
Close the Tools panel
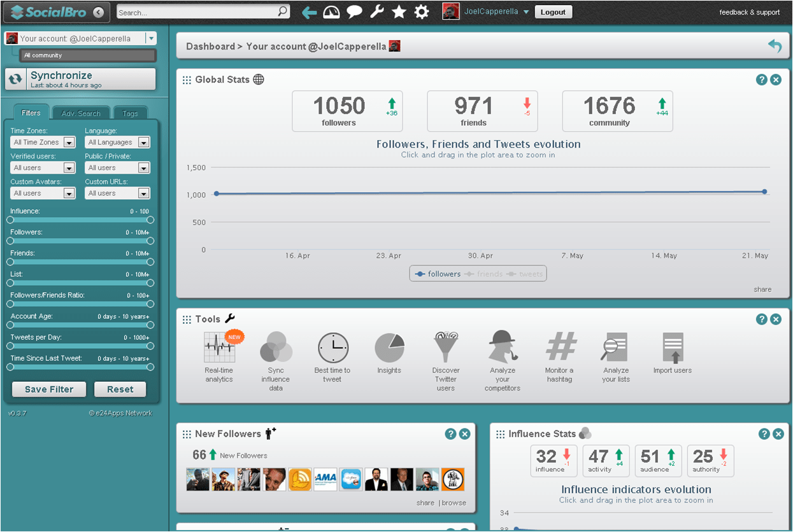click(776, 319)
